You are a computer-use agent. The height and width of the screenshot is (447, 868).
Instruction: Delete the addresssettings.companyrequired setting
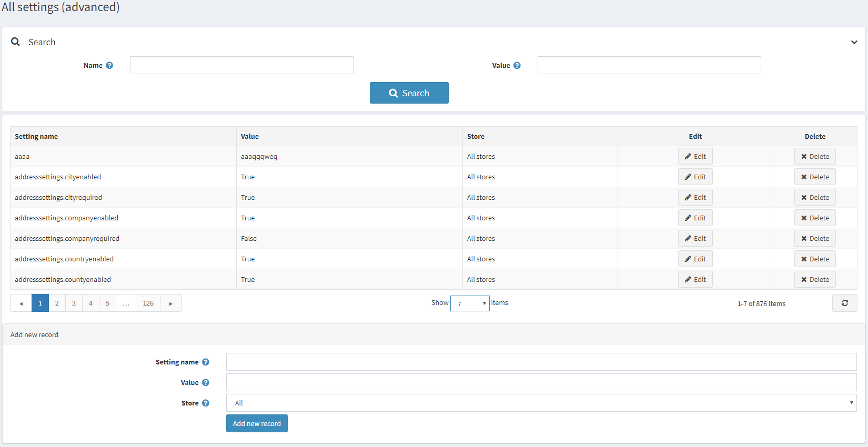814,239
